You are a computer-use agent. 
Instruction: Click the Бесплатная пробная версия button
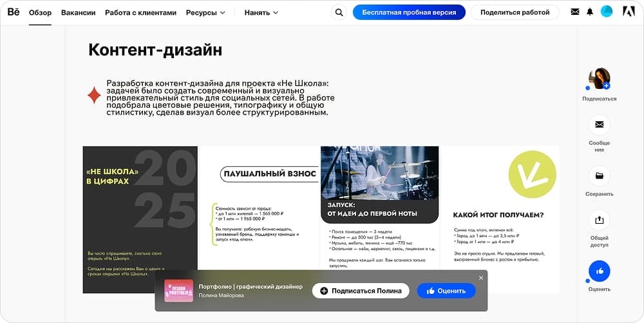(x=409, y=12)
